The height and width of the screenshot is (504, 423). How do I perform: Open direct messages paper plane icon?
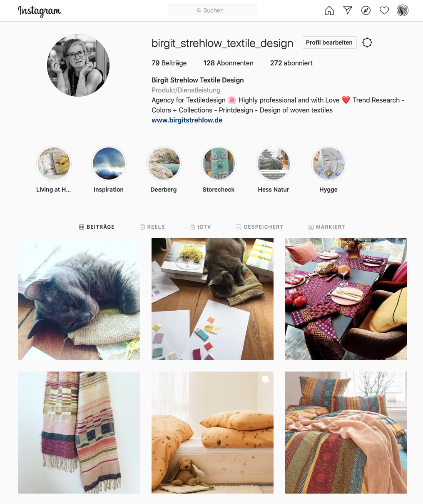[x=348, y=10]
